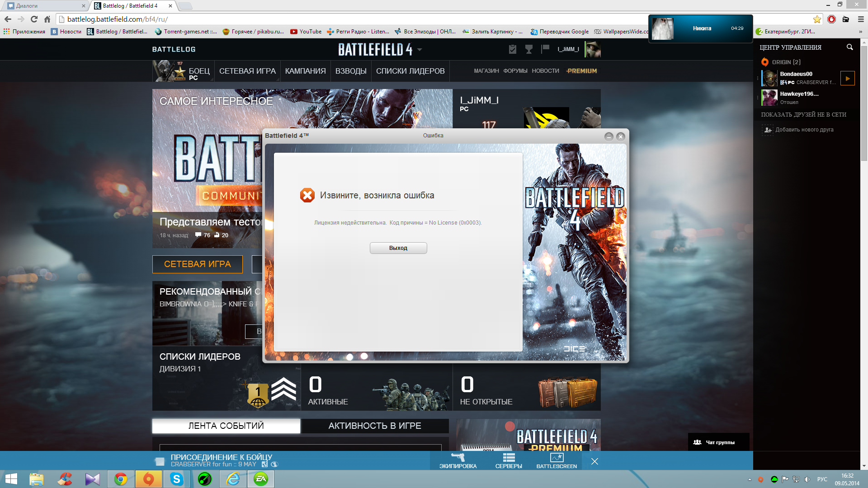Switch to the АКТИВНОСТЬ В ИГРЕ tab
The image size is (868, 488).
tap(375, 426)
